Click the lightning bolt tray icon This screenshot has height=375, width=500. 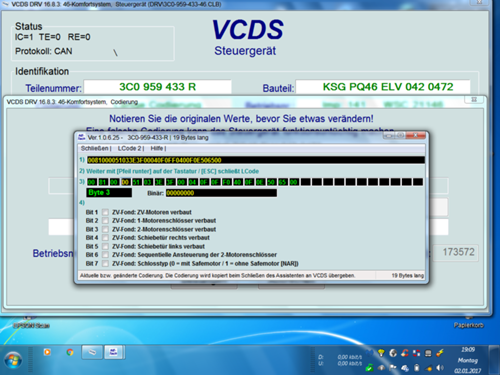point(440,353)
